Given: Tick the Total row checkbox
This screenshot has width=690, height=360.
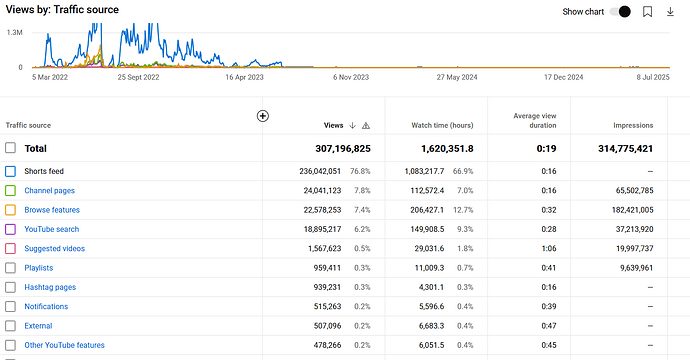Looking at the screenshot, I should [11, 148].
